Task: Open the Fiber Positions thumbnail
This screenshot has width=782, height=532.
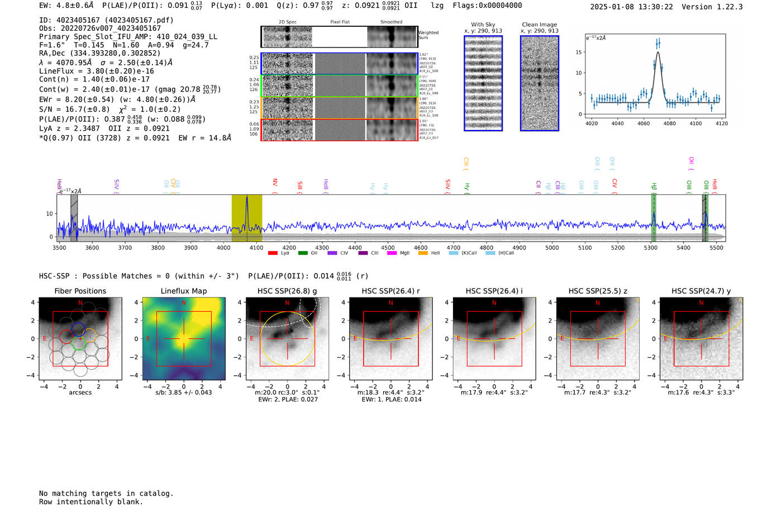Action: [x=80, y=339]
